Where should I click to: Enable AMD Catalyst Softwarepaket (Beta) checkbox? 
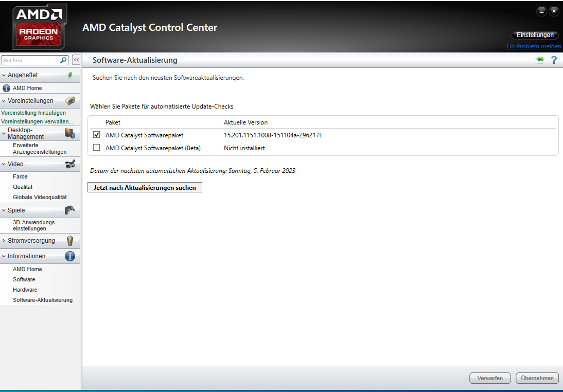[96, 148]
